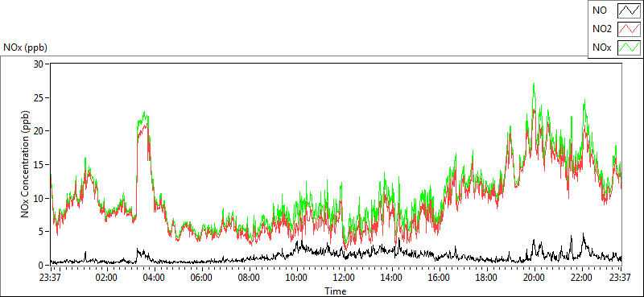Select the 08:00 time tick label
The height and width of the screenshot is (297, 644).
tap(250, 278)
